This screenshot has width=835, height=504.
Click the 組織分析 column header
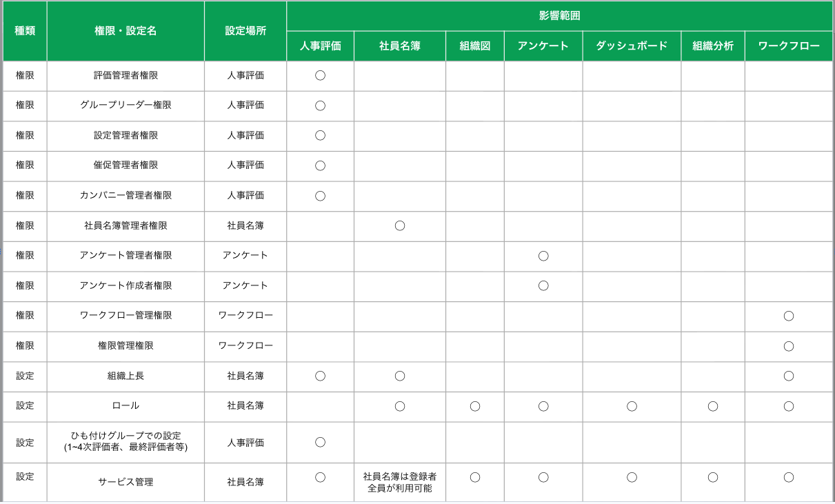tap(713, 46)
